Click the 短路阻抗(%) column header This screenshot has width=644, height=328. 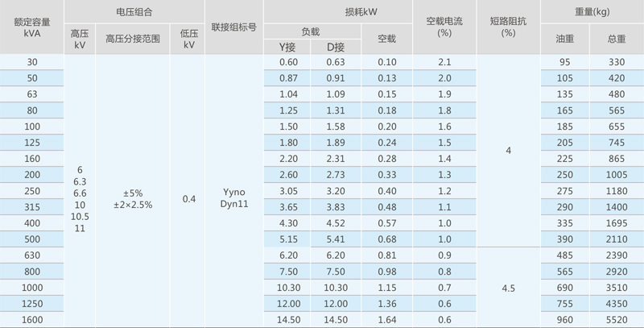(x=507, y=27)
